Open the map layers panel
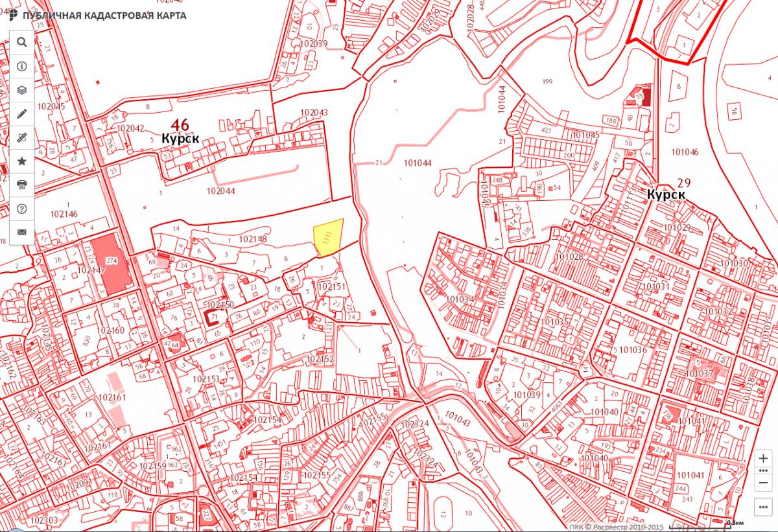The image size is (778, 532). tap(21, 89)
